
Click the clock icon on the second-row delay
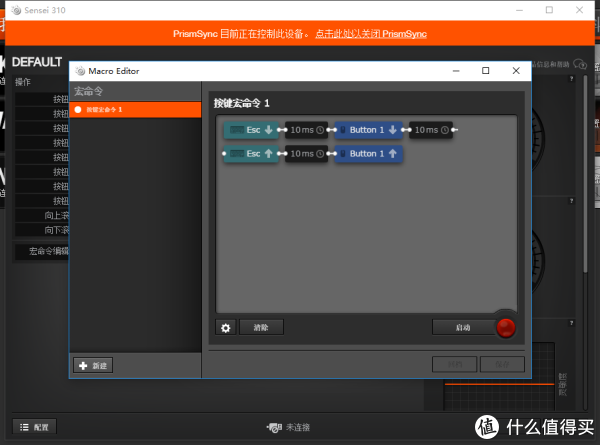click(x=320, y=154)
